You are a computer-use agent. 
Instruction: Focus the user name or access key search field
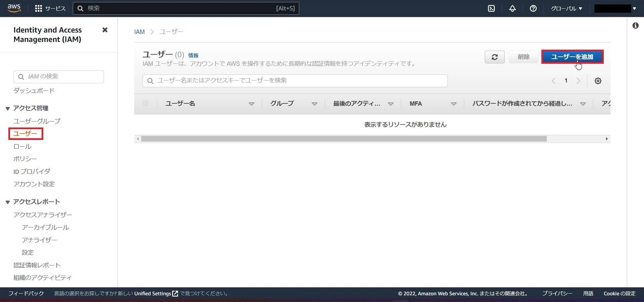pyautogui.click(x=295, y=81)
